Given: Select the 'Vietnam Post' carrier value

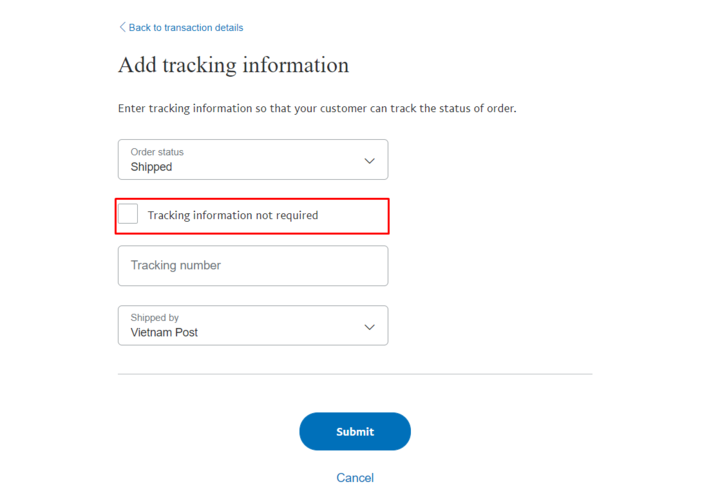Looking at the screenshot, I should [164, 333].
